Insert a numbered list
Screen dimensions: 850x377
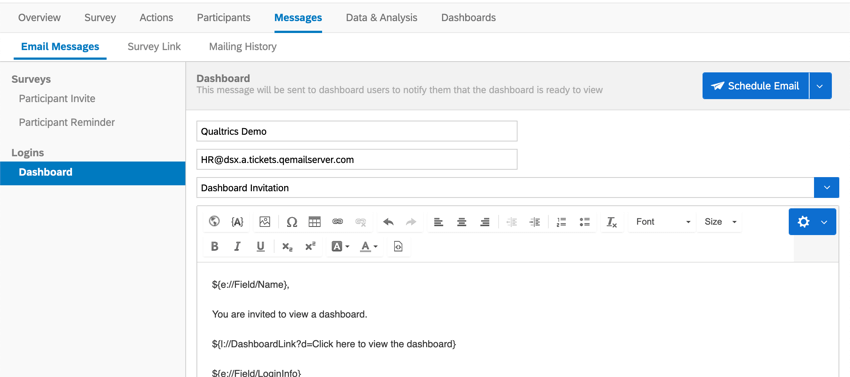(562, 221)
